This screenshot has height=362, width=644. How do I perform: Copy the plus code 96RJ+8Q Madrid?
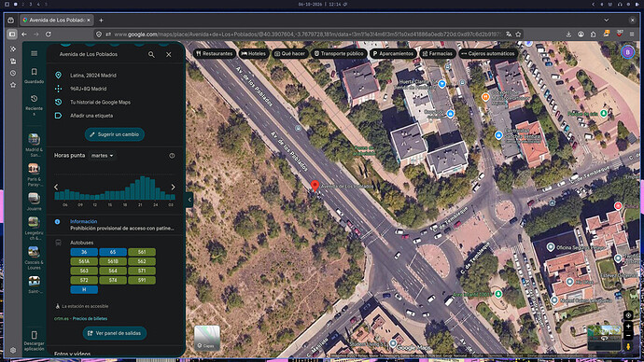116,89
